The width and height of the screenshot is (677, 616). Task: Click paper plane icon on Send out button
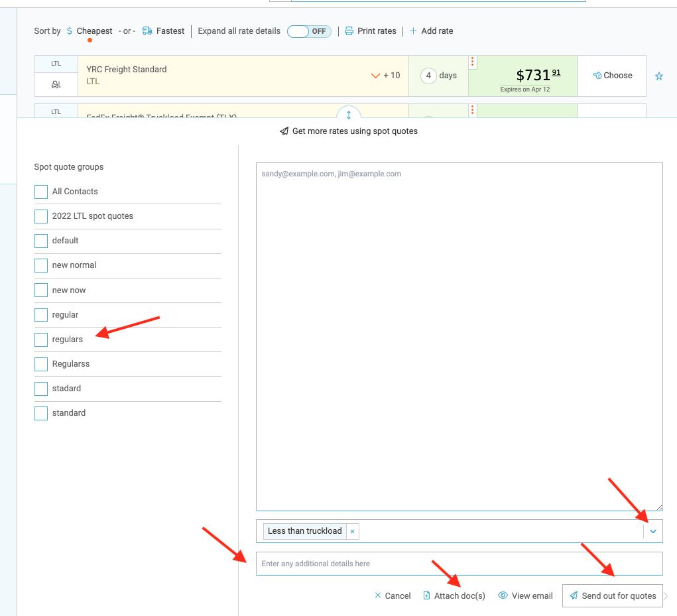(x=574, y=595)
